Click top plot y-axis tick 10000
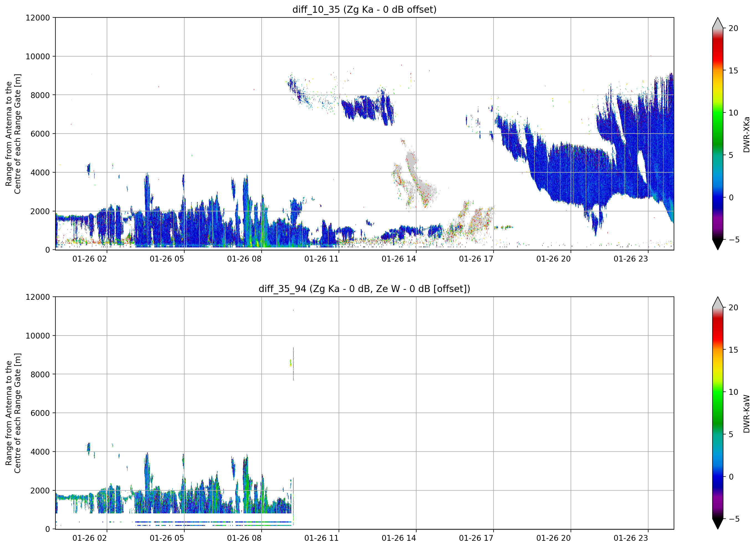Screen dimensions: 756x548 click(x=38, y=56)
